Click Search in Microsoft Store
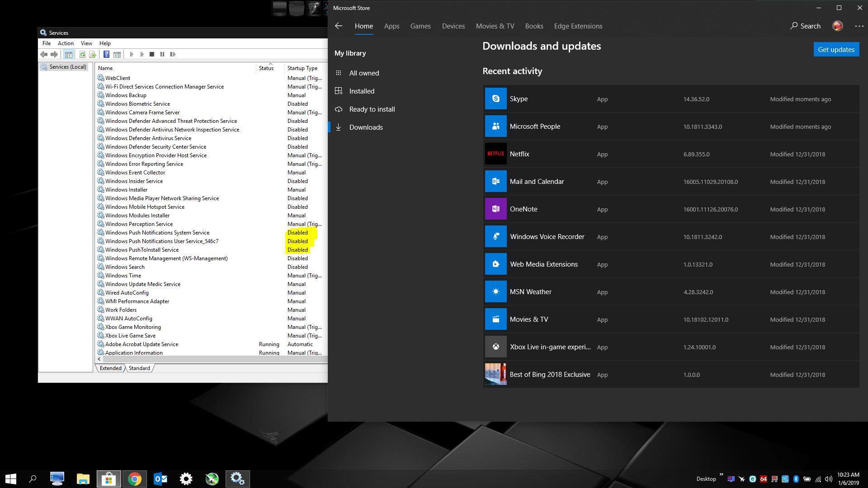 click(805, 26)
